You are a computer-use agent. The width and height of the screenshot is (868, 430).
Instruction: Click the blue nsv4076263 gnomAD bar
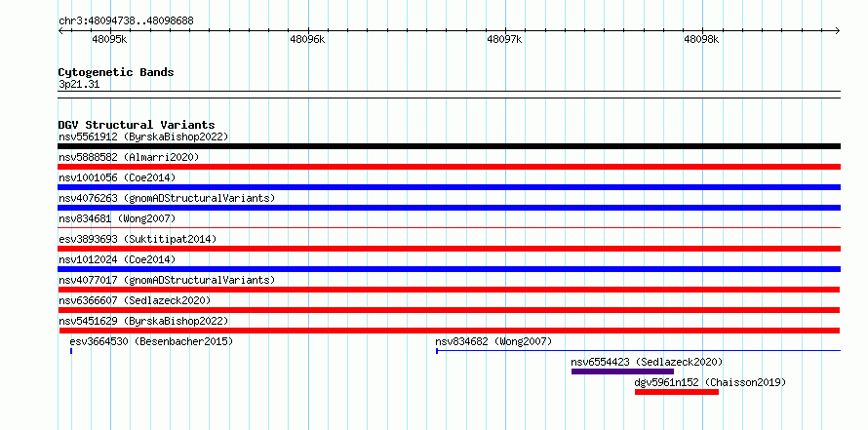[x=449, y=208]
